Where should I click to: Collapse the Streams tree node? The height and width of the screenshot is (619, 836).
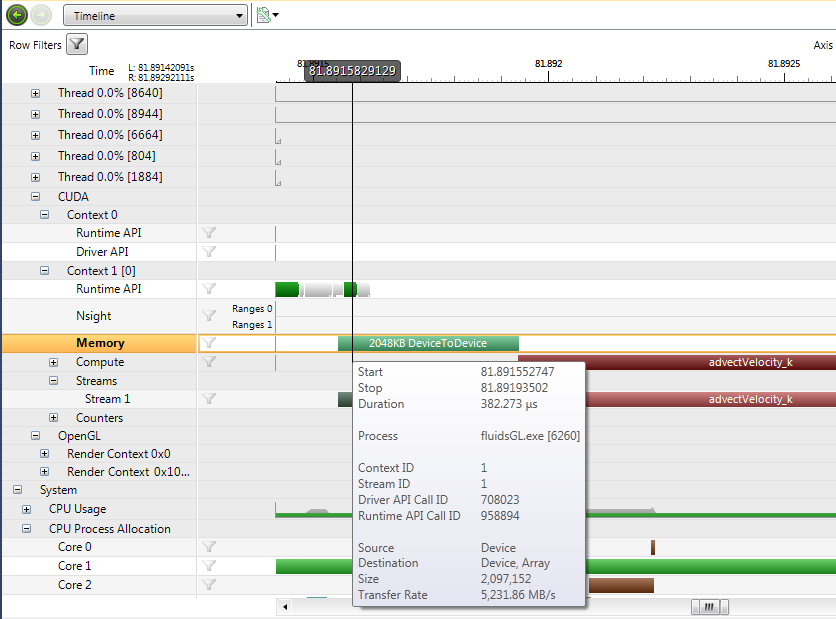pos(54,381)
